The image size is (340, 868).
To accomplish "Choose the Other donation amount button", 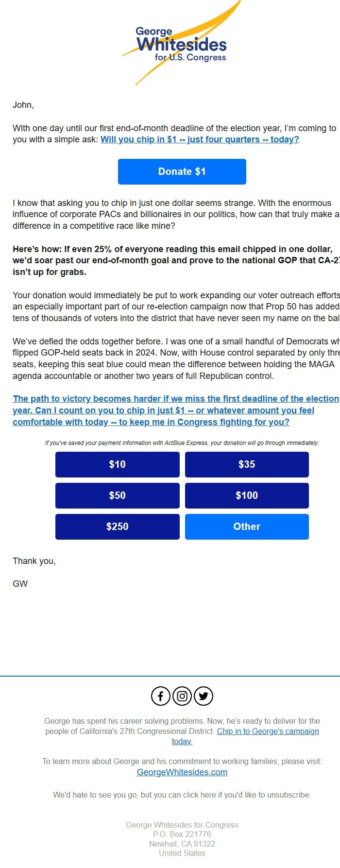I will click(247, 527).
